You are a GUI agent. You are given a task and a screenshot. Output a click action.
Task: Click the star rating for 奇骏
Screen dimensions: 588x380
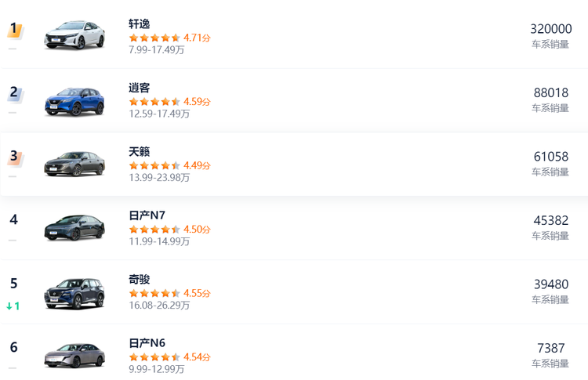click(x=154, y=293)
